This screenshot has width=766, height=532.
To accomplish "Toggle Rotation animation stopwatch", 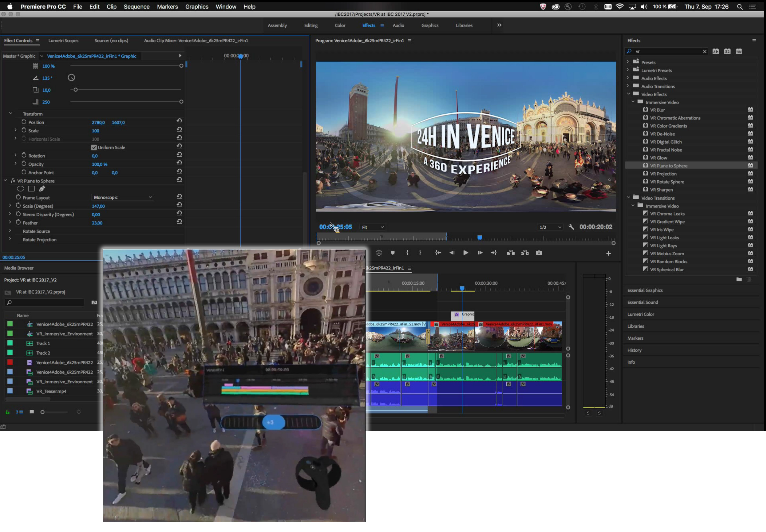I will coord(24,155).
